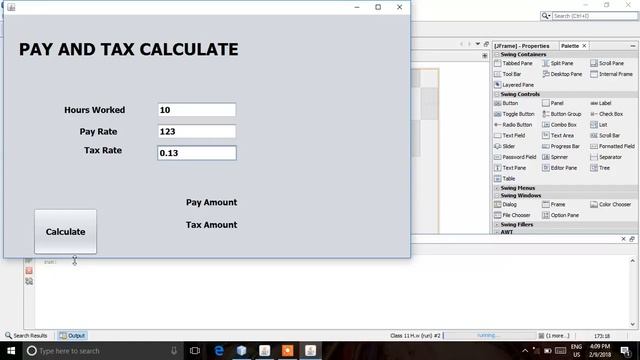640x360 pixels.
Task: Open the Output tab at bottom
Action: 72,336
